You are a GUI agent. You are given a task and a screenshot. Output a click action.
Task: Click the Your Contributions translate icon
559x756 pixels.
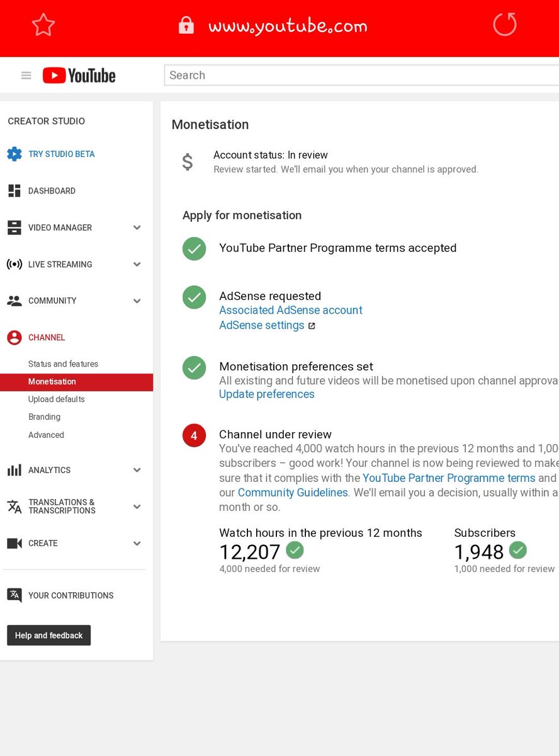14,595
